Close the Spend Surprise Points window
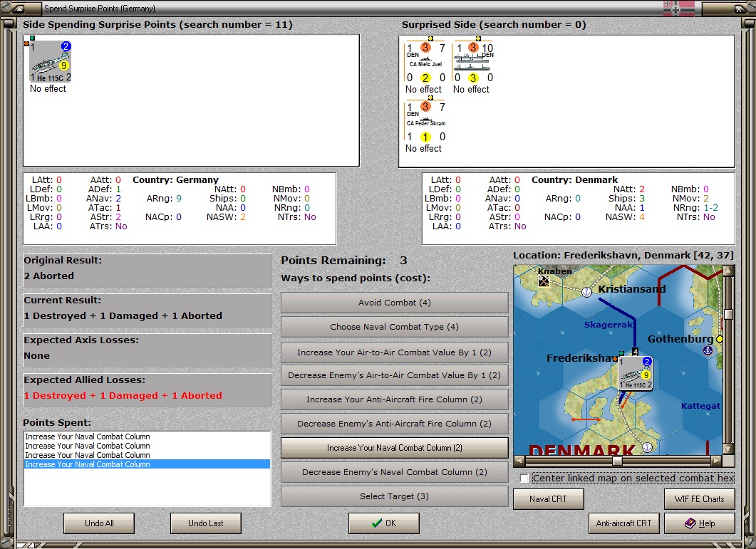The height and width of the screenshot is (549, 756). [x=739, y=9]
